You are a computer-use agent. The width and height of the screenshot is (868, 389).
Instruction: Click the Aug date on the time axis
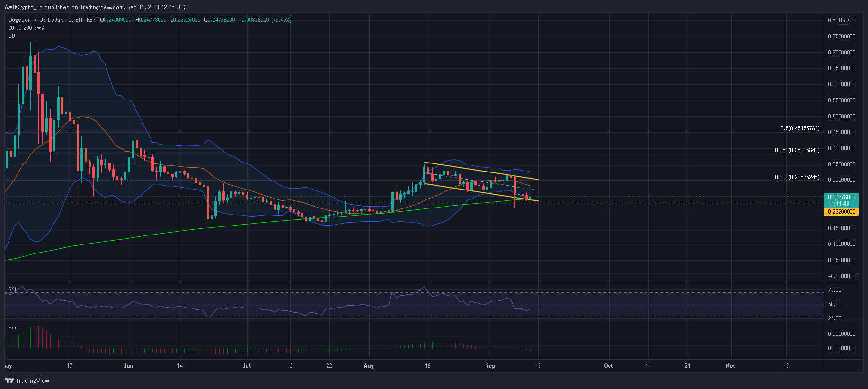coord(369,366)
